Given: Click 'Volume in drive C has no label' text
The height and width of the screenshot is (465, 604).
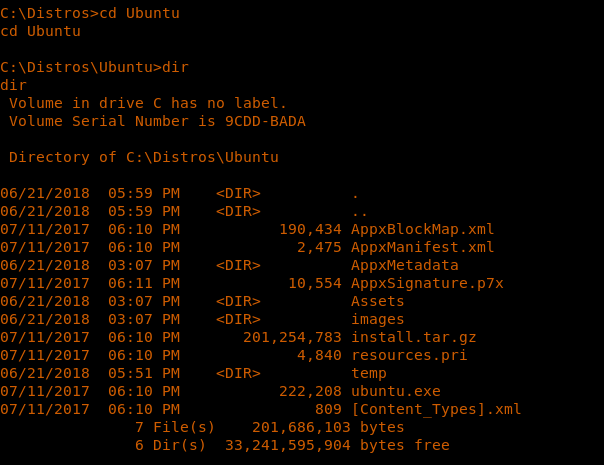Looking at the screenshot, I should [148, 103].
